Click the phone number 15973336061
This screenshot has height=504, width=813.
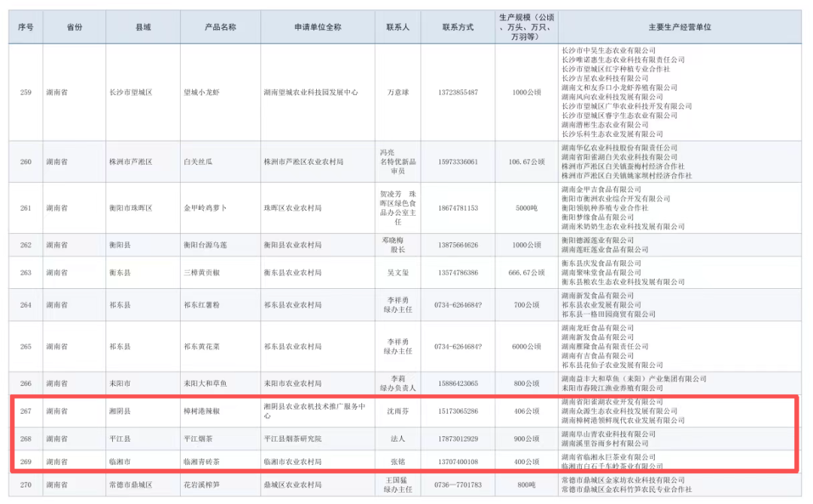coord(458,162)
